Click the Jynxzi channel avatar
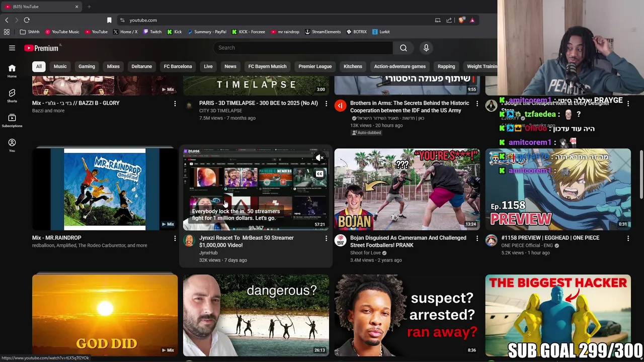The height and width of the screenshot is (362, 644). click(189, 240)
